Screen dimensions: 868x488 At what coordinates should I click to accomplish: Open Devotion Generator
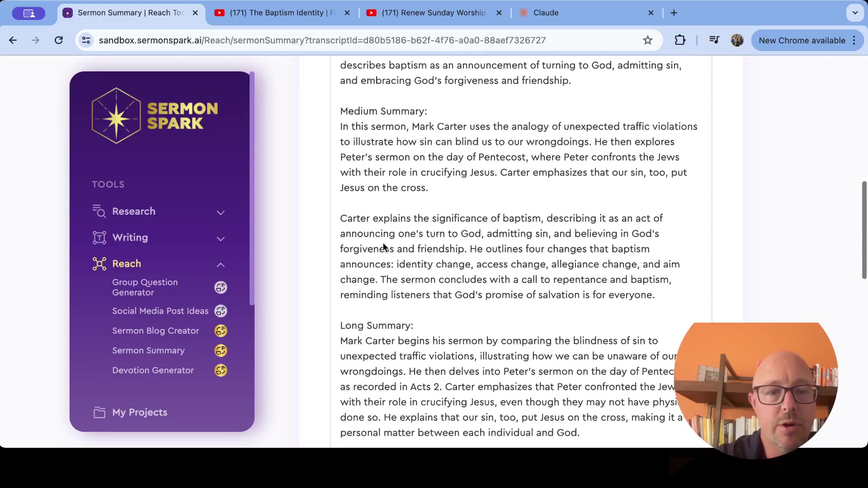click(x=153, y=371)
